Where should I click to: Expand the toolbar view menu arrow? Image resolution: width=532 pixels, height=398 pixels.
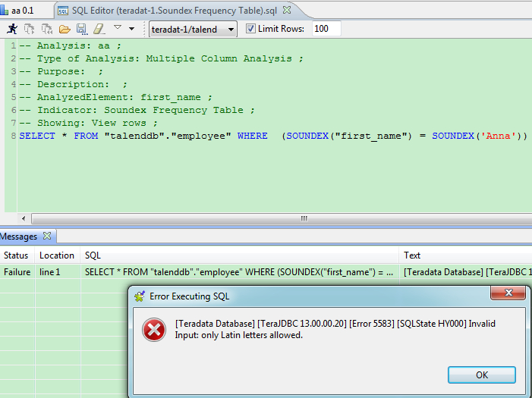[131, 29]
